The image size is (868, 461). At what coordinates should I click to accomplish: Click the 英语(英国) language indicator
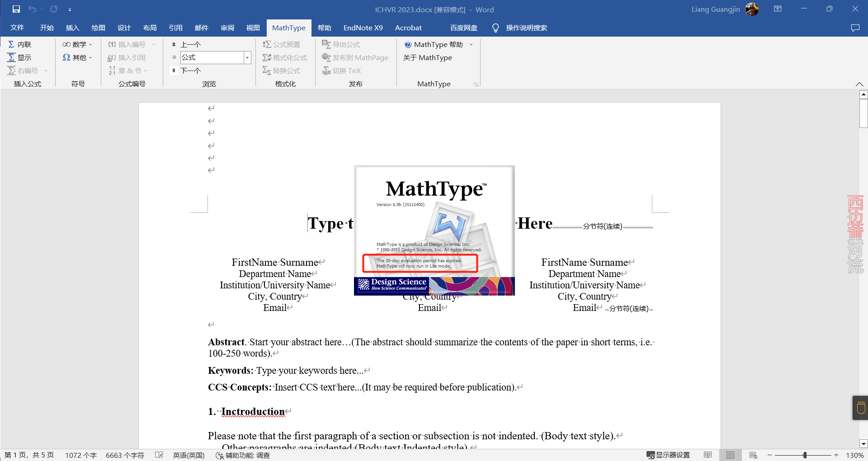(189, 455)
